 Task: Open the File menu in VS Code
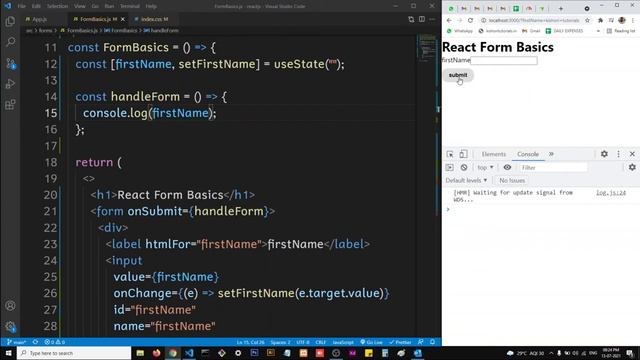tap(22, 6)
